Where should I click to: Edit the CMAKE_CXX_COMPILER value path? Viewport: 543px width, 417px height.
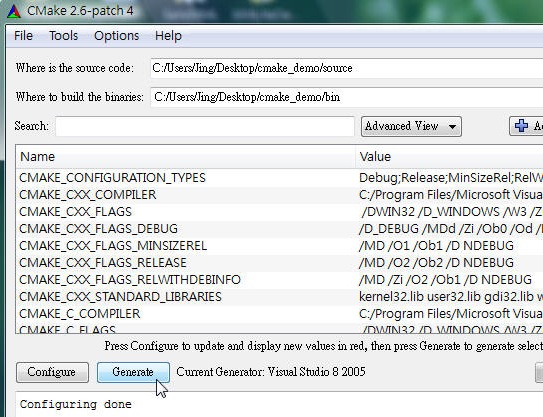click(x=449, y=195)
